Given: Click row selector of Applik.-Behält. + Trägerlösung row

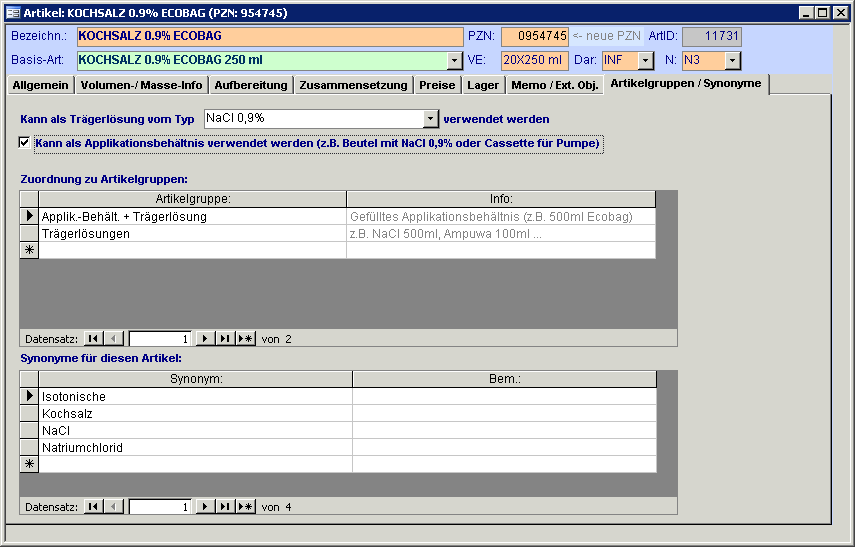Looking at the screenshot, I should click(x=29, y=217).
